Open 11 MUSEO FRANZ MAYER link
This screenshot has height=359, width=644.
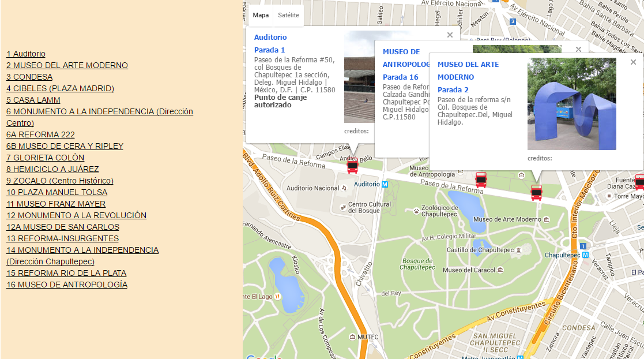[56, 204]
